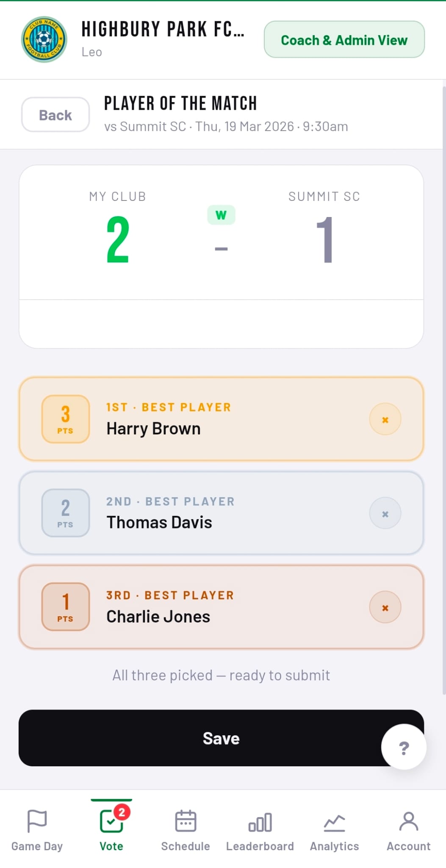This screenshot has width=446, height=868.
Task: Select the 1st Best Player card
Action: point(220,419)
